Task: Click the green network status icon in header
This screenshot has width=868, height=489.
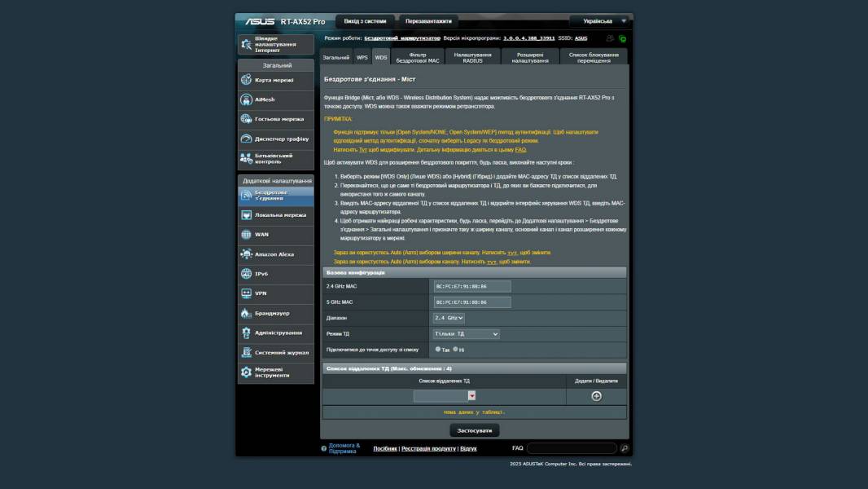Action: click(622, 38)
